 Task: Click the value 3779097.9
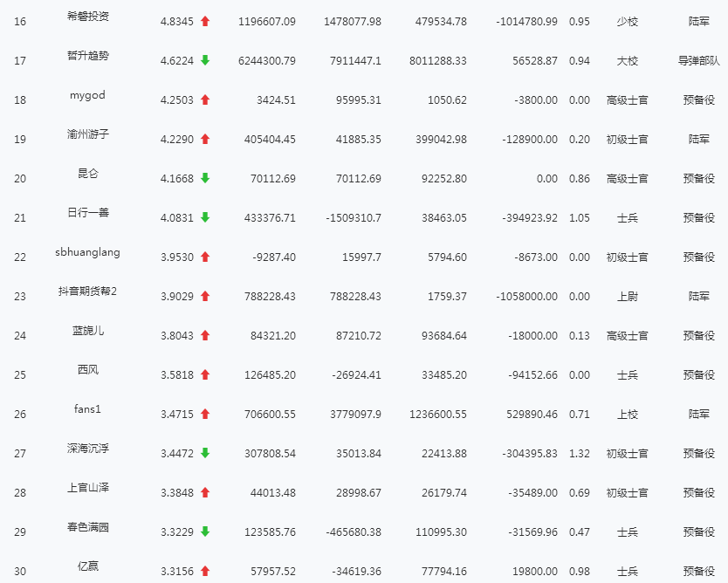tap(355, 414)
